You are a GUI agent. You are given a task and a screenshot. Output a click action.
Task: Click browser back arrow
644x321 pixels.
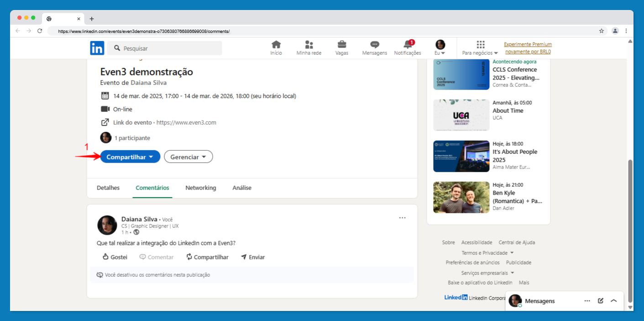(x=18, y=31)
